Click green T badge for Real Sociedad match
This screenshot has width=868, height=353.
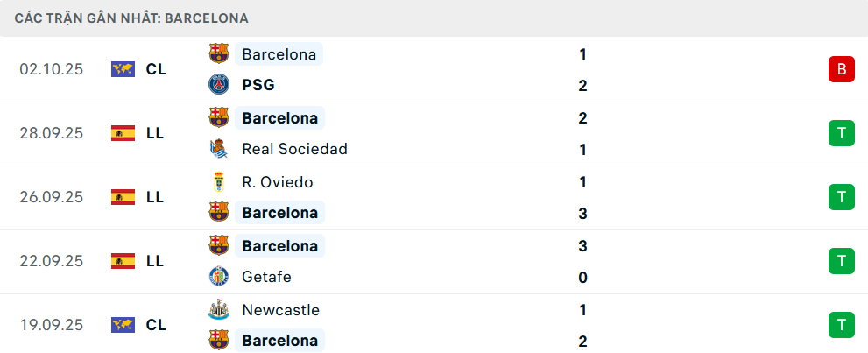point(841,133)
